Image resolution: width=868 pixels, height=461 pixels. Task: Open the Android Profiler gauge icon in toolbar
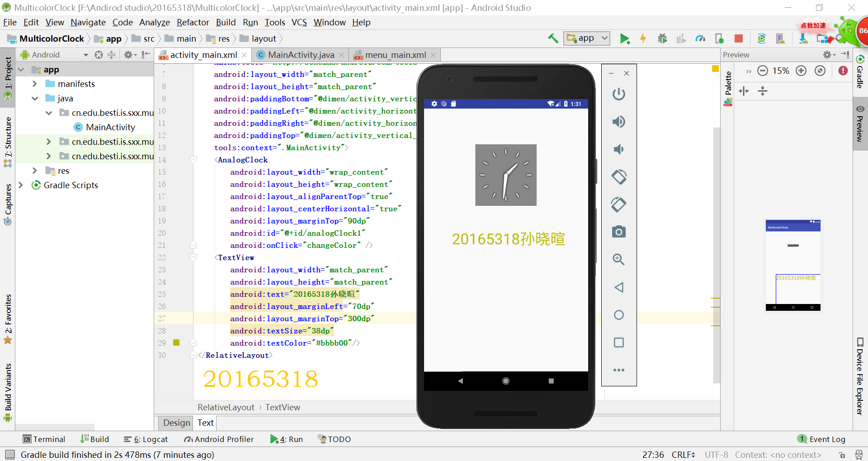pyautogui.click(x=700, y=39)
